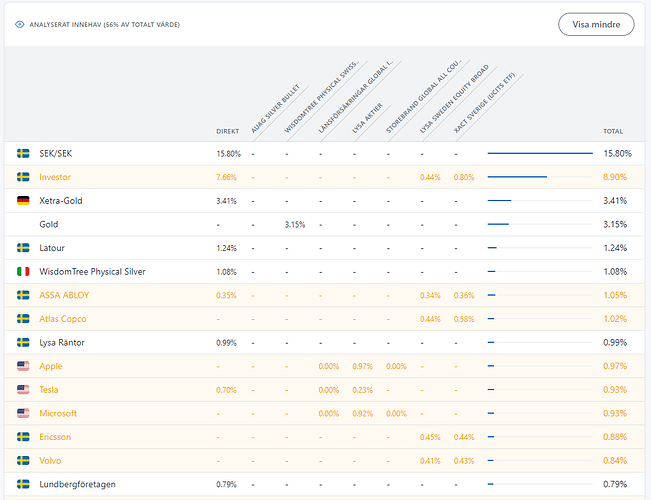Click the 0.70% direct value for Tesla

coord(226,390)
